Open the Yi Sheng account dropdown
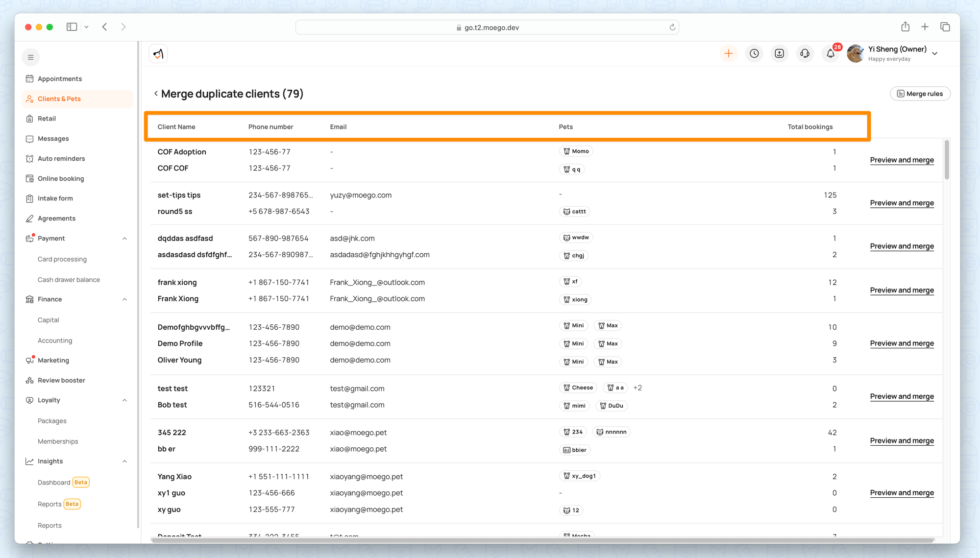Screen dimensions: 980x558 tap(935, 53)
